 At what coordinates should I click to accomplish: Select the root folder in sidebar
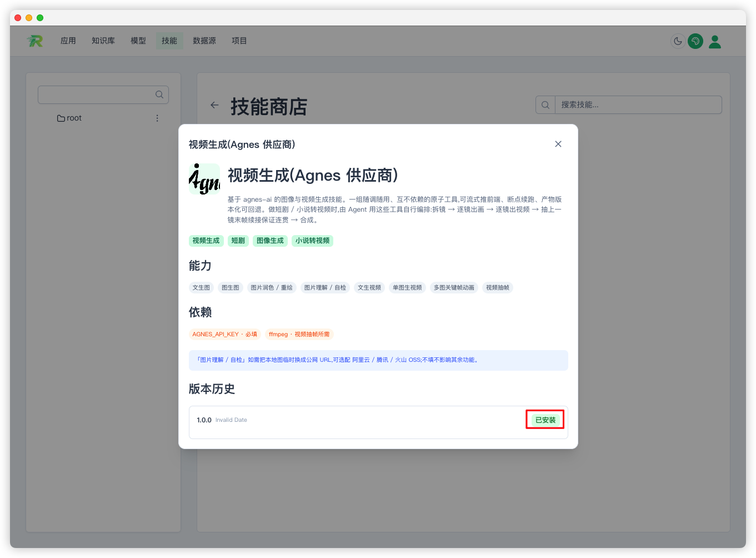(x=69, y=118)
